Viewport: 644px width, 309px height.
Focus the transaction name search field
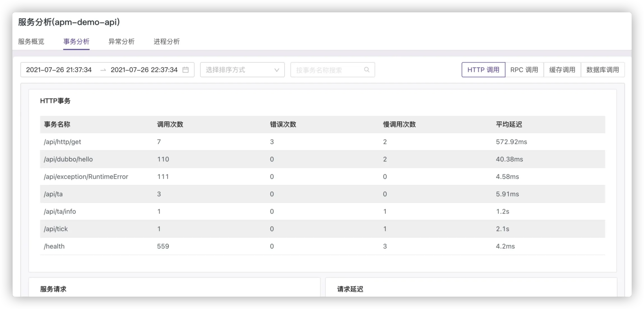pos(327,70)
